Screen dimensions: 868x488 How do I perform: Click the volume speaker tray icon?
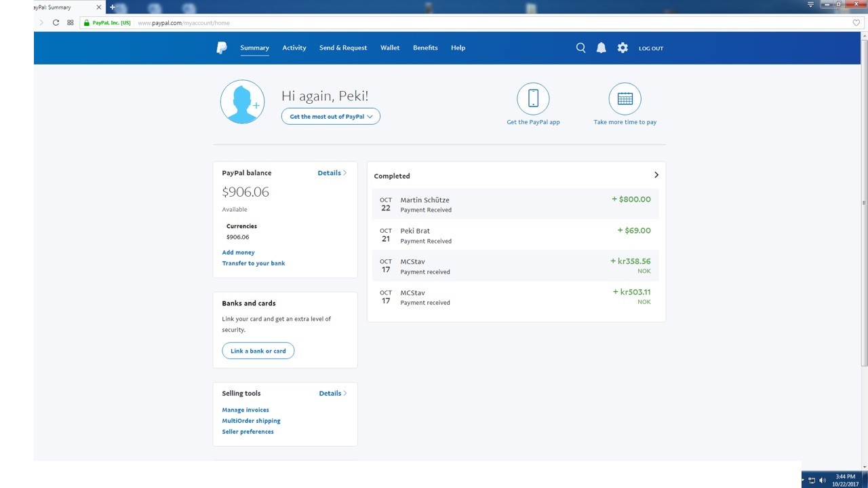coord(822,481)
